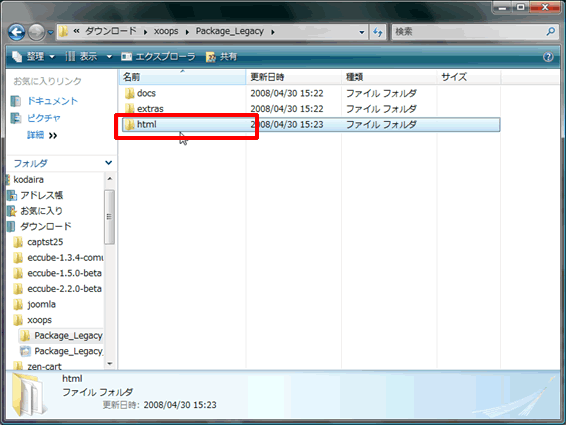Sort by 更新日時 column header
Viewport: 566px width, 425px height.
[293, 77]
